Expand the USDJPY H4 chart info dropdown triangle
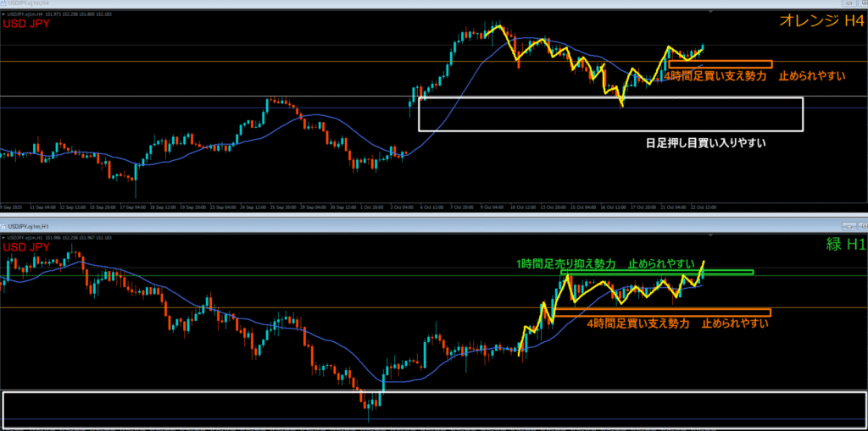Viewport: 868px width, 431px height. 3,14
